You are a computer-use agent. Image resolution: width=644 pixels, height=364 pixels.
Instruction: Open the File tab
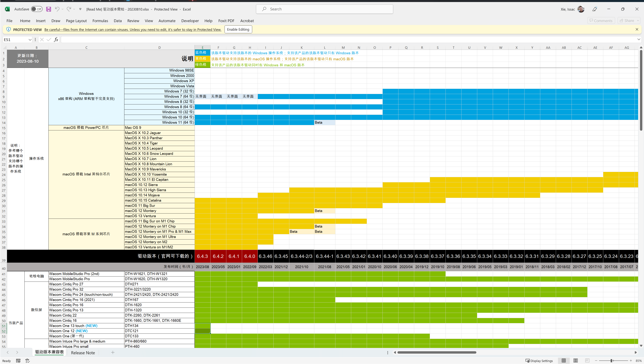coord(10,21)
